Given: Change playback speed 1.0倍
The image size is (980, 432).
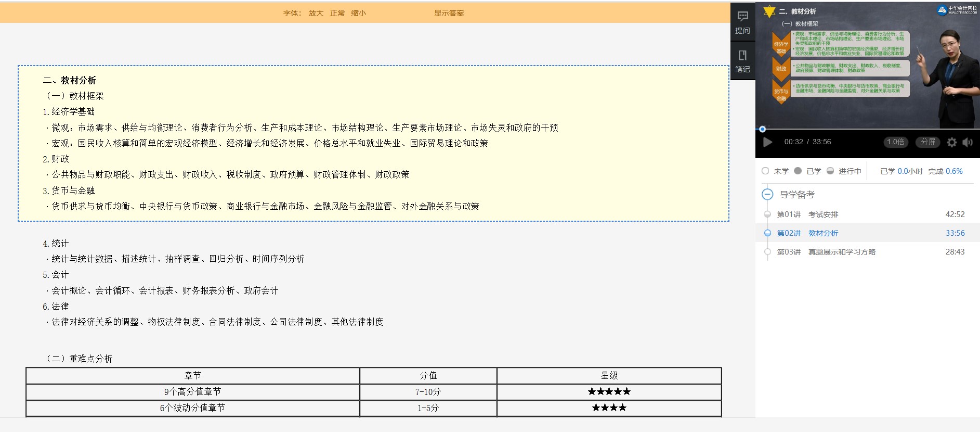Looking at the screenshot, I should click(x=896, y=142).
